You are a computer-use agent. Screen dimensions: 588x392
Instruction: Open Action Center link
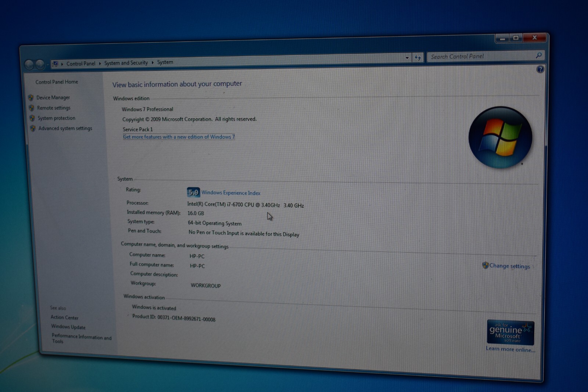[x=65, y=317]
